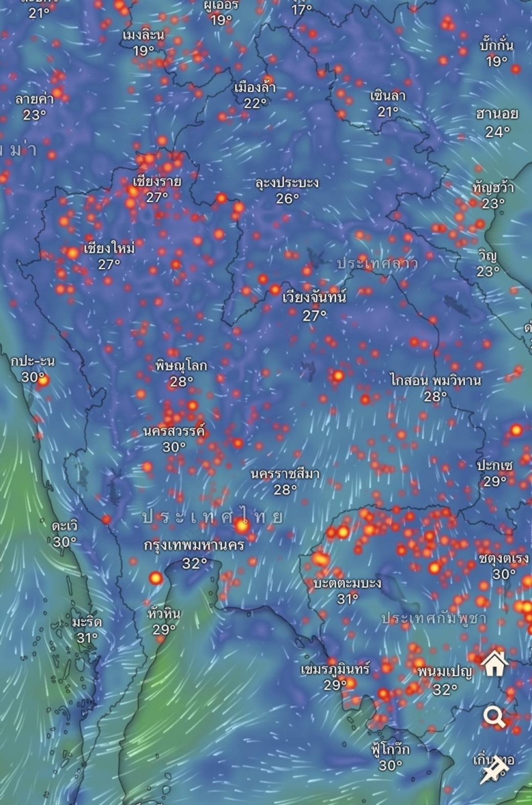This screenshot has width=532, height=805.
Task: Open the พิษณุโลก 28° forecast
Action: tap(181, 373)
